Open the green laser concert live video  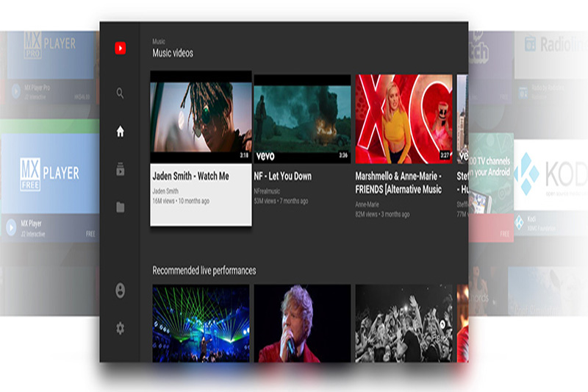[201, 324]
